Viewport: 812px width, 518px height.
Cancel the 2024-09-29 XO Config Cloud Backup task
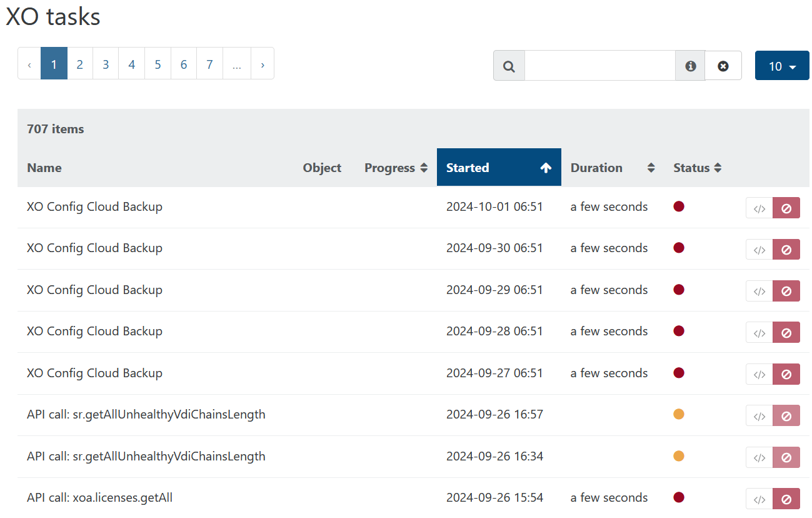[x=786, y=291]
